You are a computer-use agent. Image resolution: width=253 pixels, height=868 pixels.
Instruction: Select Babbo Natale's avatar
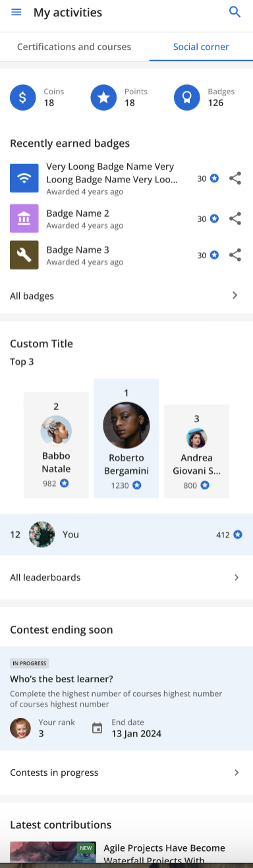[56, 431]
